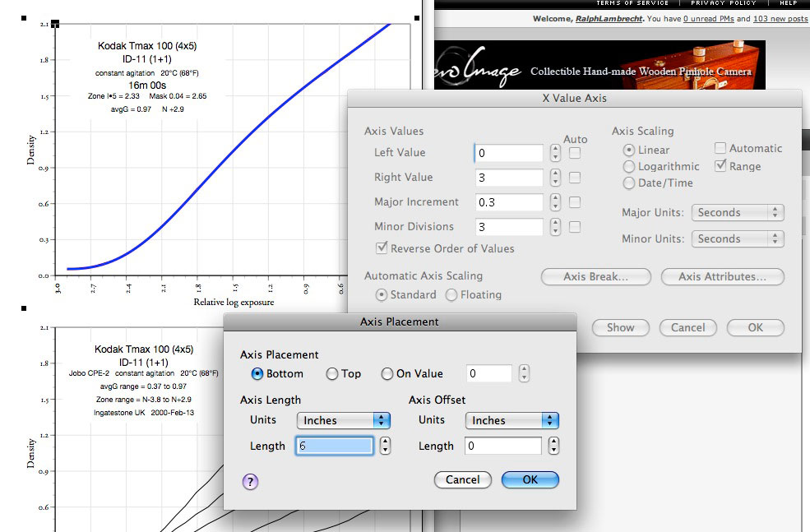Image resolution: width=810 pixels, height=532 pixels.
Task: Click the '16m 00s' text in upper graph
Action: pyautogui.click(x=147, y=86)
